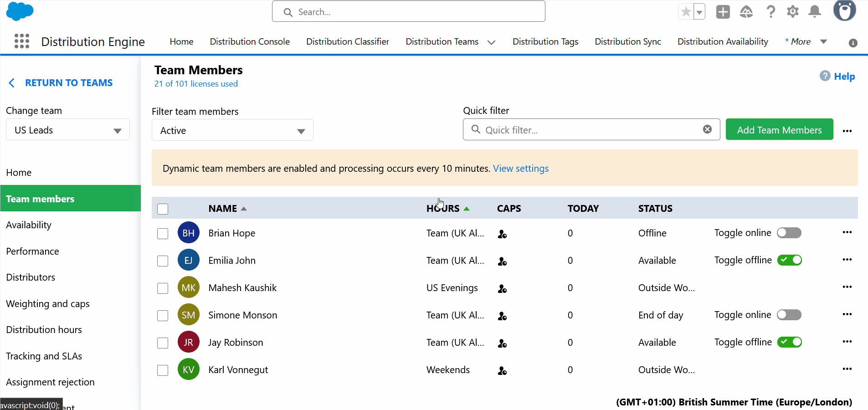Screen dimensions: 868x410
Task: Toggle Jay Robinson offline
Action: 790,342
